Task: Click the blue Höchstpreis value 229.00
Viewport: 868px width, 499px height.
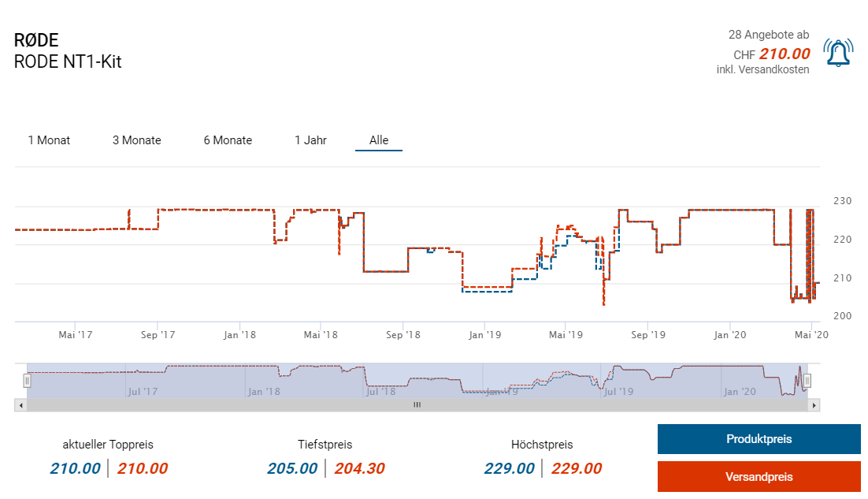Action: coord(509,468)
